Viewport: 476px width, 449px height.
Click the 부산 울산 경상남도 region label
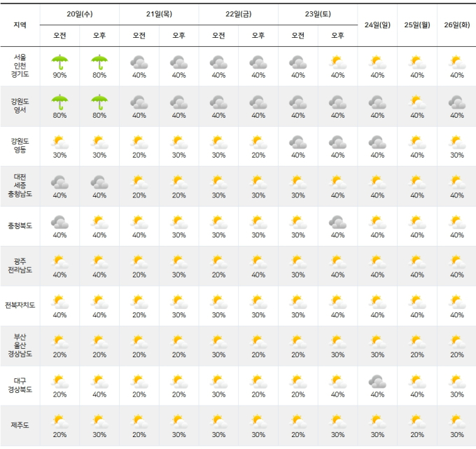20,345
